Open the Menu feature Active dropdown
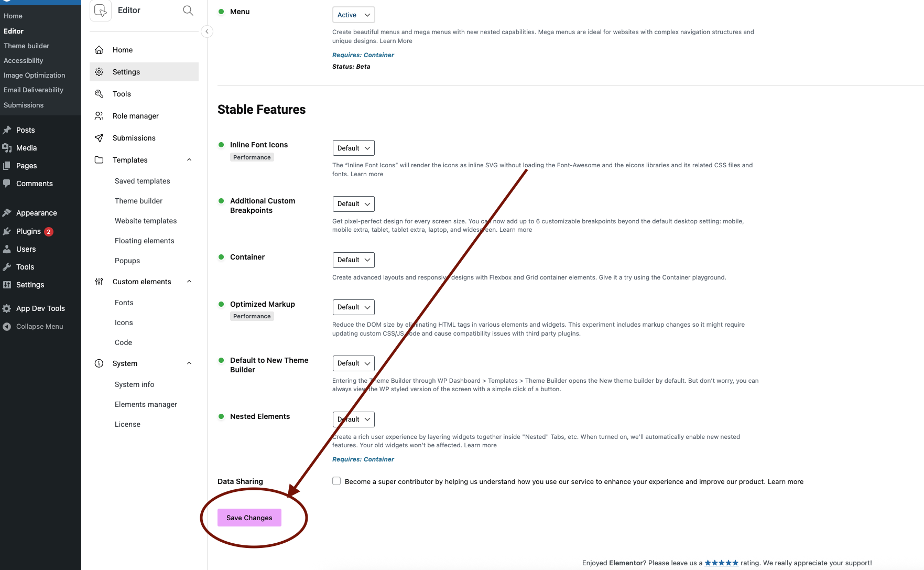Screen dimensions: 924x570 coord(354,15)
